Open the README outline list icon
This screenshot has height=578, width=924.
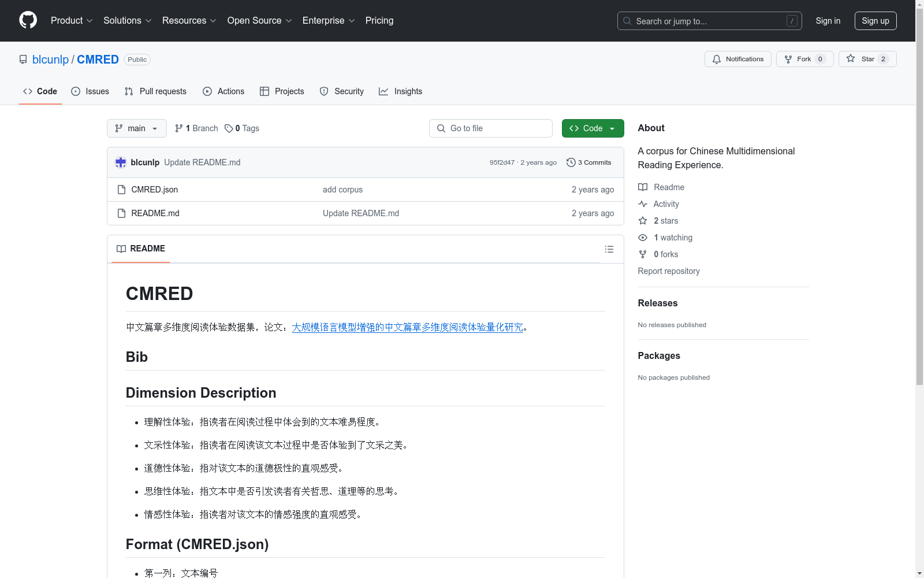609,249
